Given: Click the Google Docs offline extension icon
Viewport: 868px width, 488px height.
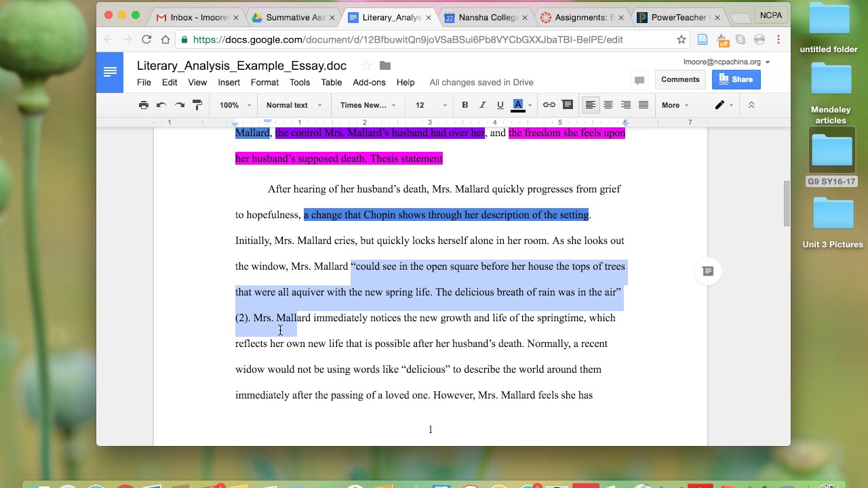Looking at the screenshot, I should pyautogui.click(x=703, y=39).
